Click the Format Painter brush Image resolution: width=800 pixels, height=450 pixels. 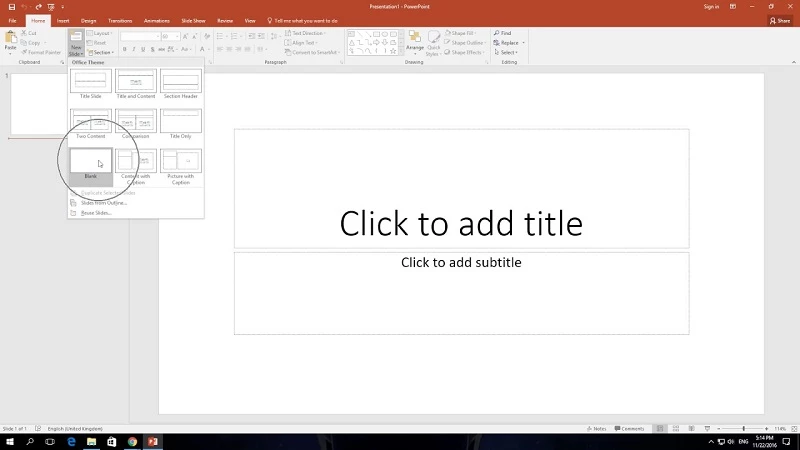click(x=24, y=52)
